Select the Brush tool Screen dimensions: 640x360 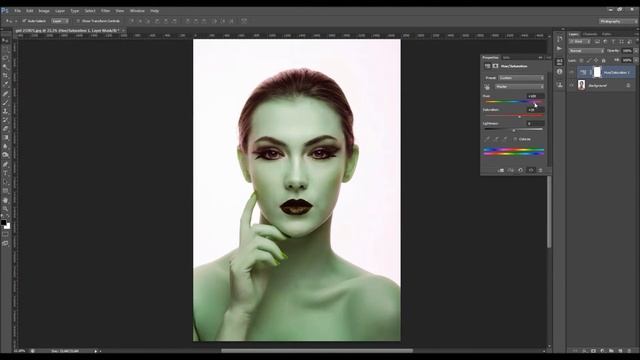pos(5,102)
